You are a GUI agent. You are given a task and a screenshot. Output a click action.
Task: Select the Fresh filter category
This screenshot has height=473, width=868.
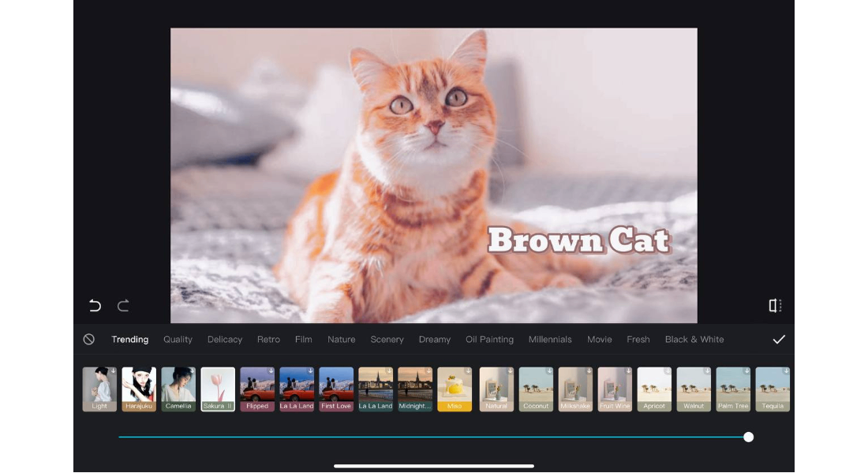click(x=638, y=339)
